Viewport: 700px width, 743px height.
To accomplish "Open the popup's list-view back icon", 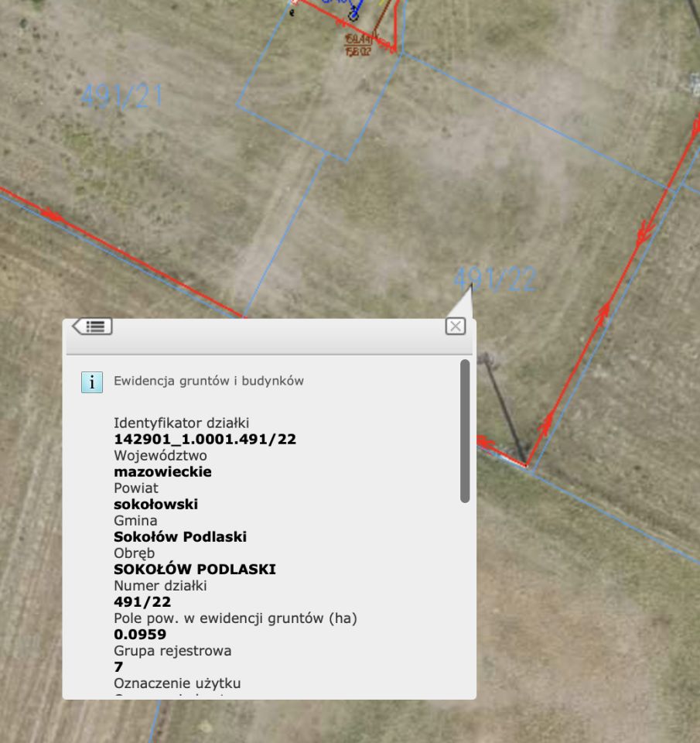I will click(92, 327).
